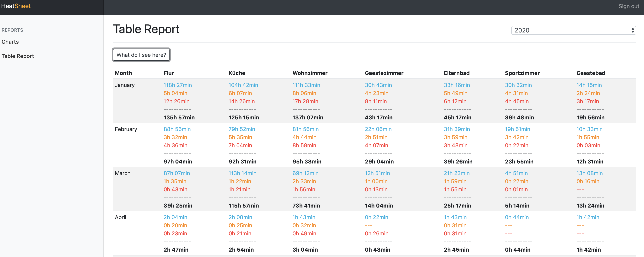Click the Flur column header
This screenshot has height=257, width=644.
click(x=169, y=73)
